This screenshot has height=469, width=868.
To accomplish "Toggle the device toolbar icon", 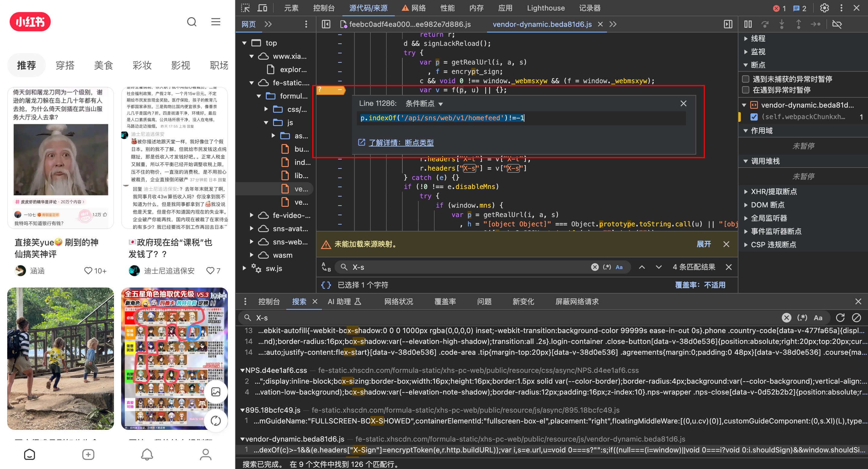I will coord(262,8).
